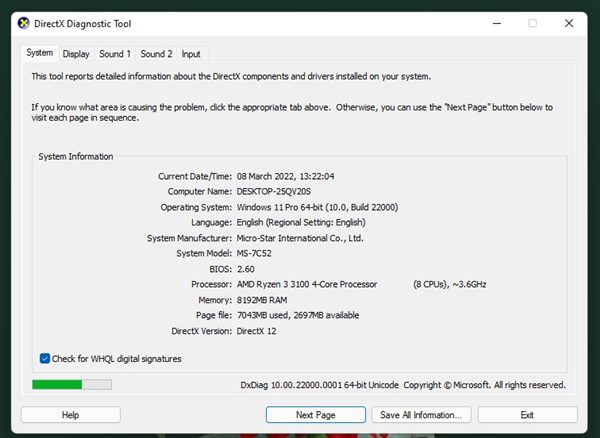Open the Input tab
Image resolution: width=600 pixels, height=438 pixels.
pyautogui.click(x=191, y=54)
